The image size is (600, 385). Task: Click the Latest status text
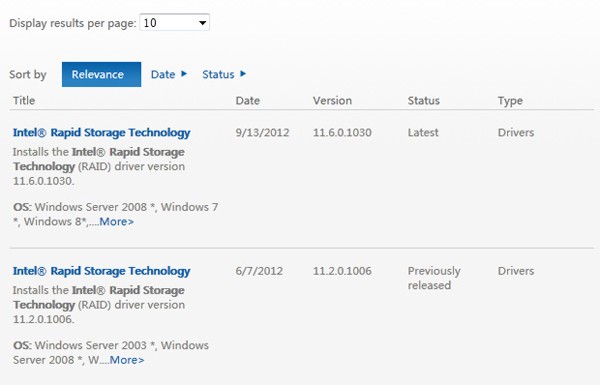click(x=423, y=133)
